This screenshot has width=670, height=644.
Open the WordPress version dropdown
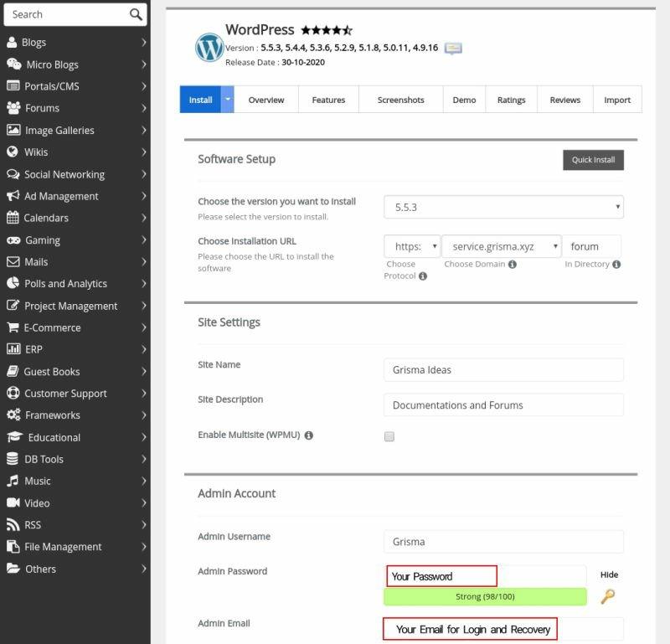point(503,207)
